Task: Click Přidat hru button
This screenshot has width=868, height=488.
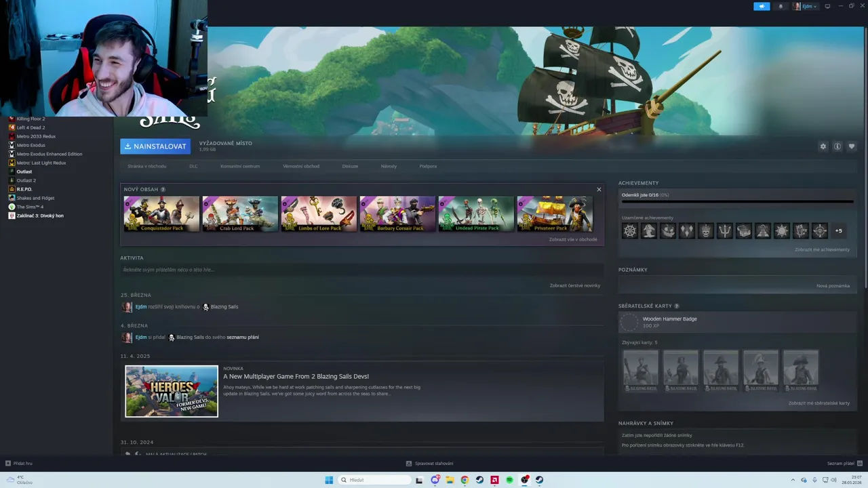Action: (x=18, y=464)
